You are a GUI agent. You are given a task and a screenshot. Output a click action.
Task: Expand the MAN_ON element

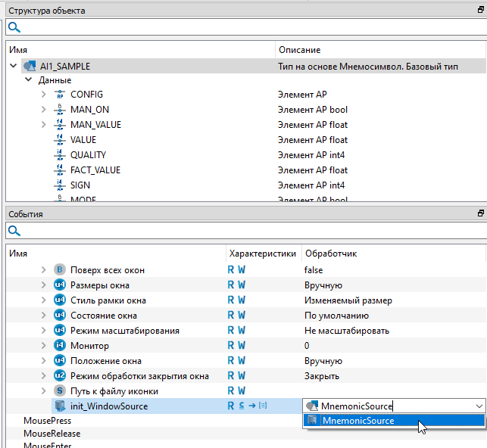44,110
